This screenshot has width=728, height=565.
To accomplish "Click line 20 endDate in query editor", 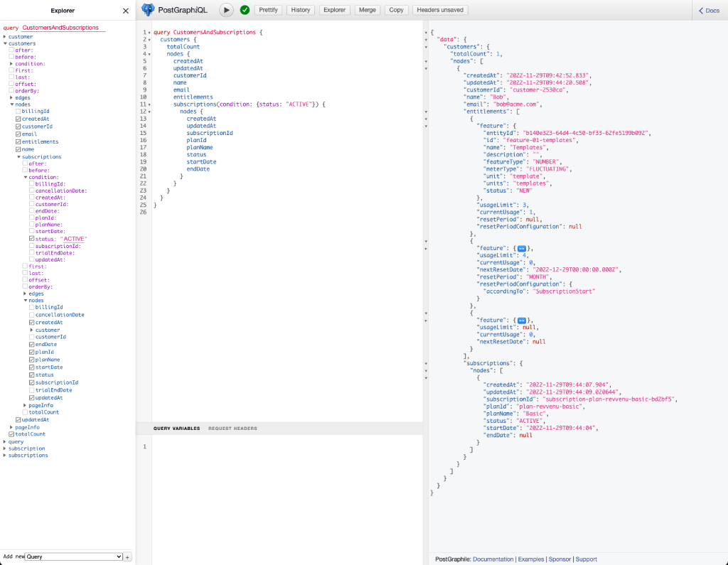I will (198, 169).
